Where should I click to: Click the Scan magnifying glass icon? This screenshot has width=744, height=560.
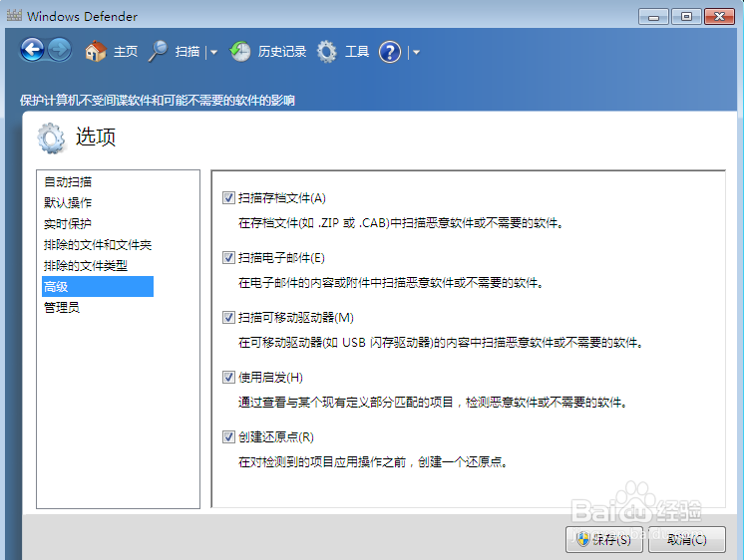[158, 51]
